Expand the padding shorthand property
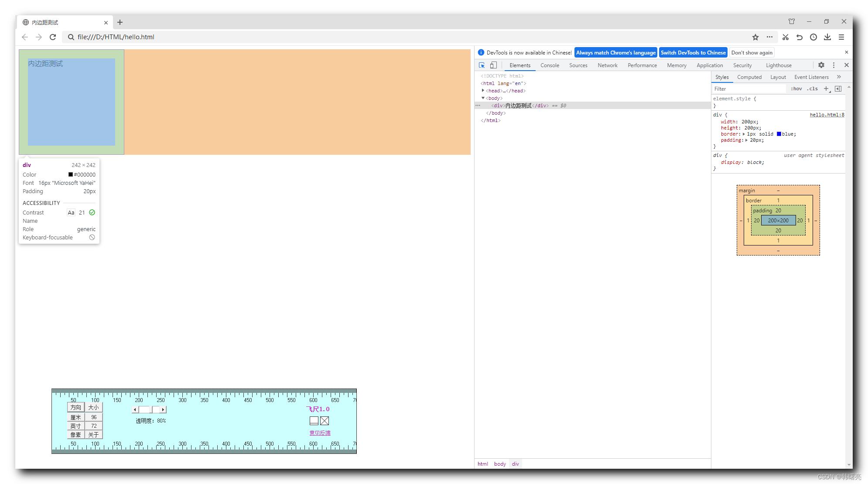The image size is (868, 484). 746,140
